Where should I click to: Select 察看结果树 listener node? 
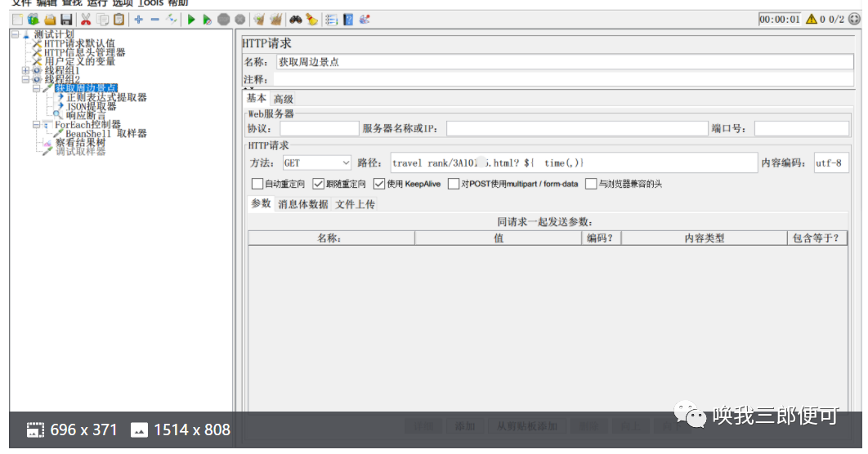[80, 142]
